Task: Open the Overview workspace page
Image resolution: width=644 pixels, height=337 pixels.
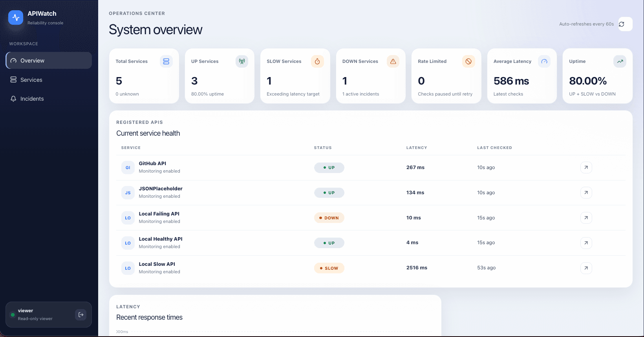Action: (x=49, y=61)
